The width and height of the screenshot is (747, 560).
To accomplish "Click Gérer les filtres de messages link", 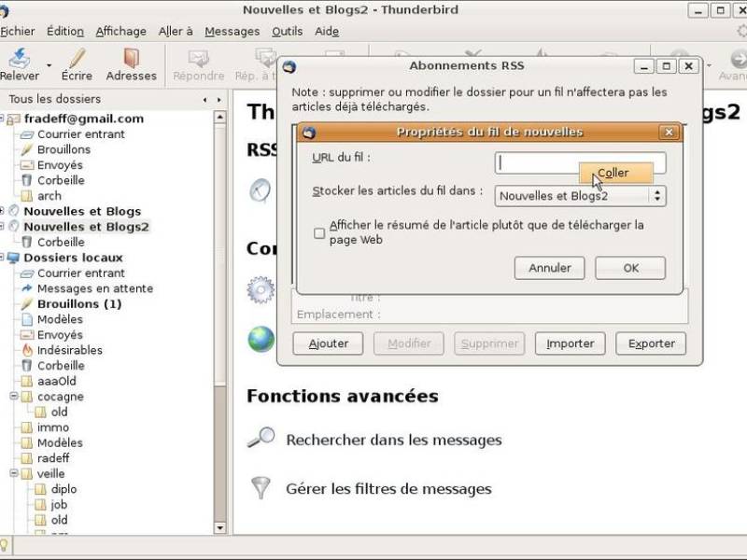I will tap(388, 488).
